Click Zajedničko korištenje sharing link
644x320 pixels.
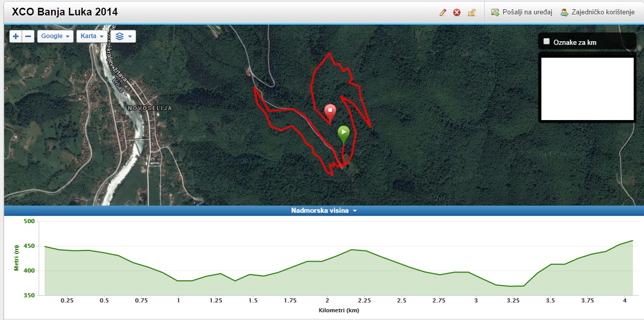(x=597, y=12)
